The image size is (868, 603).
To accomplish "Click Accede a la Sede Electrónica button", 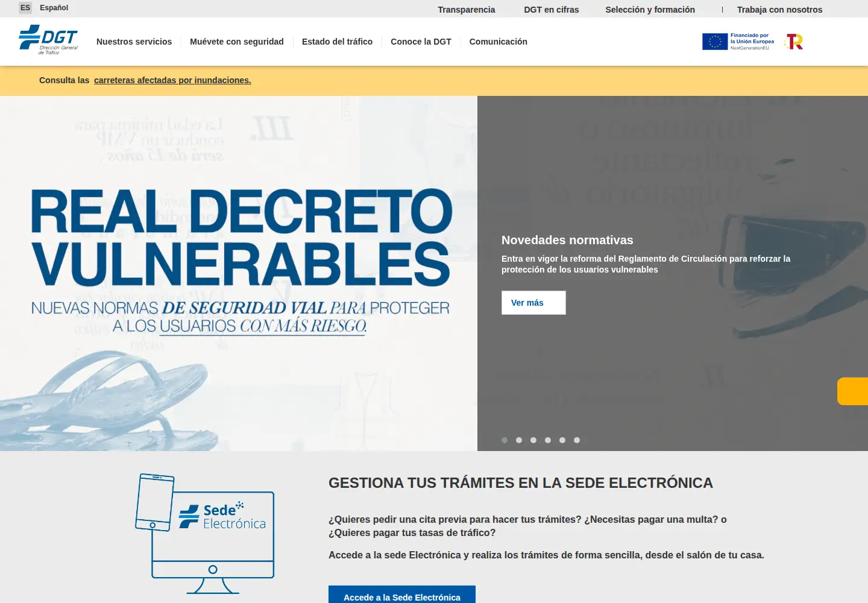I will coord(402,596).
